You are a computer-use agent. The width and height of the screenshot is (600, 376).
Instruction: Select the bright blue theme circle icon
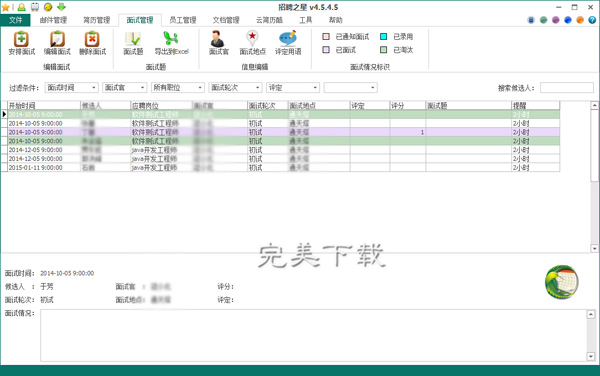point(568,20)
